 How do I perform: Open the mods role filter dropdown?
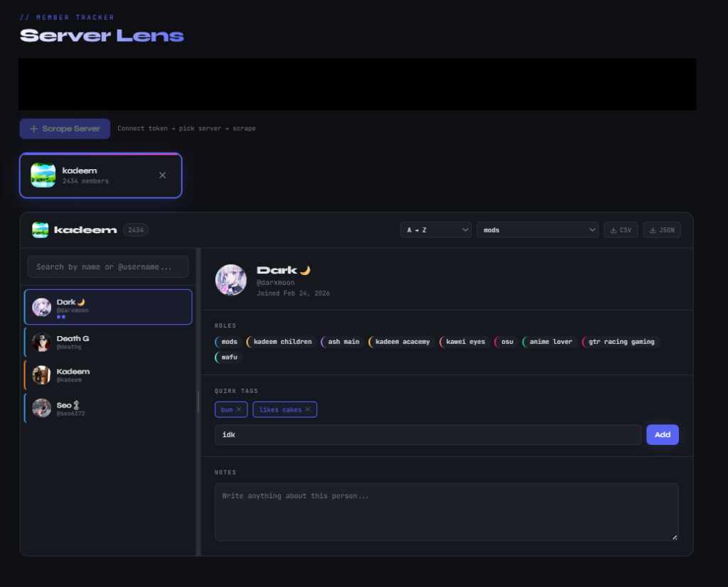coord(537,230)
